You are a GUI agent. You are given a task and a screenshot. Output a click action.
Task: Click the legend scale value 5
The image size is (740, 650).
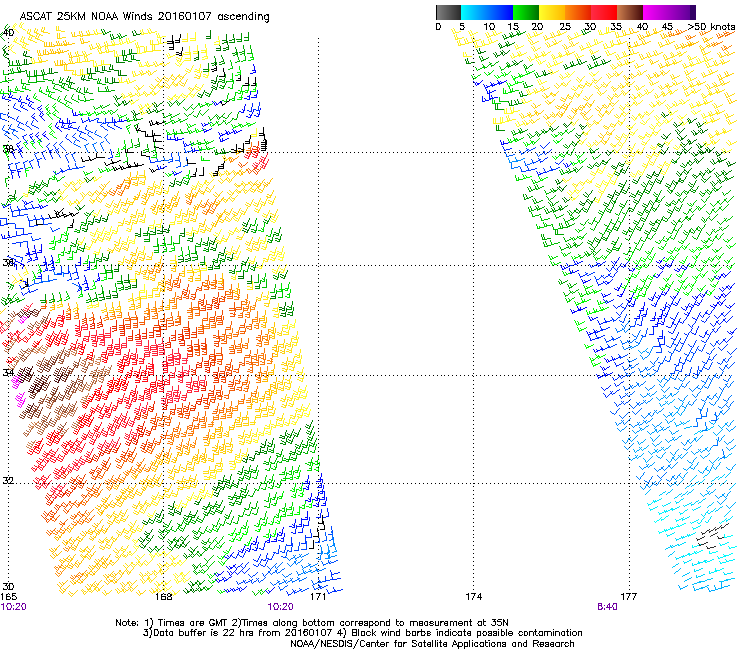tap(462, 27)
